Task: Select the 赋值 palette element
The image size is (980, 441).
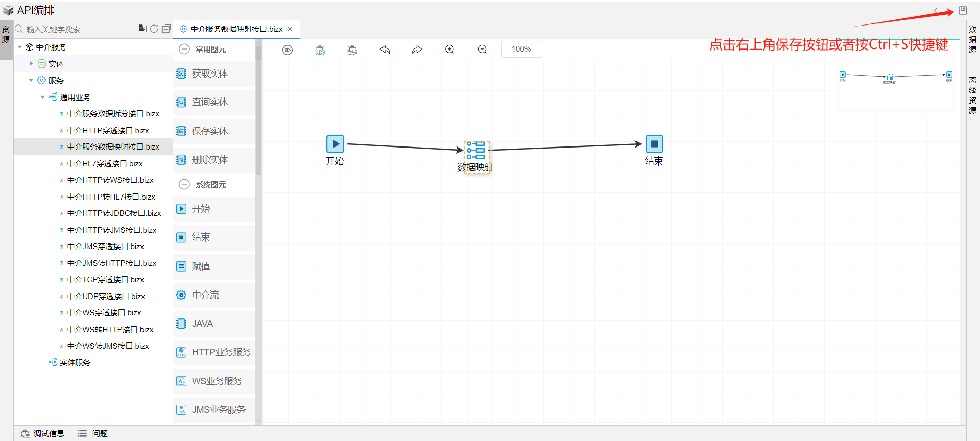Action: tap(214, 266)
